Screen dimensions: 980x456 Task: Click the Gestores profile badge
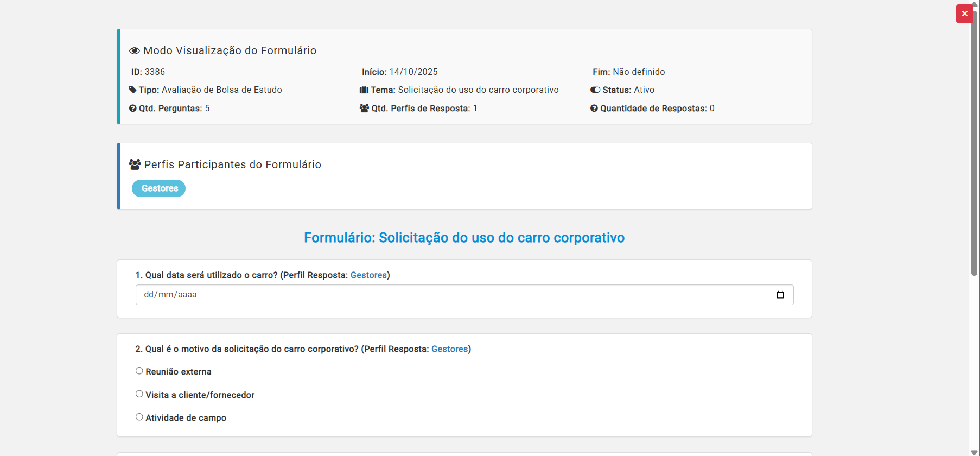click(x=159, y=188)
